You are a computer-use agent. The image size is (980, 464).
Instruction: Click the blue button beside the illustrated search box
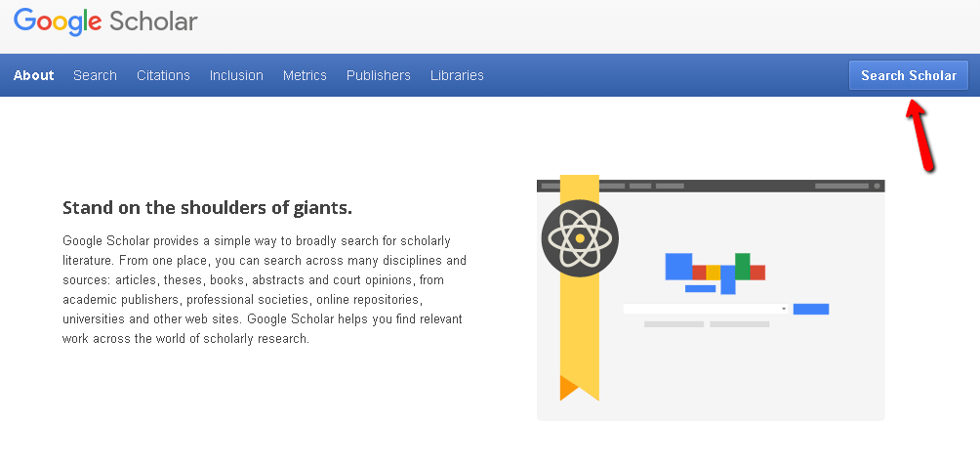810,309
